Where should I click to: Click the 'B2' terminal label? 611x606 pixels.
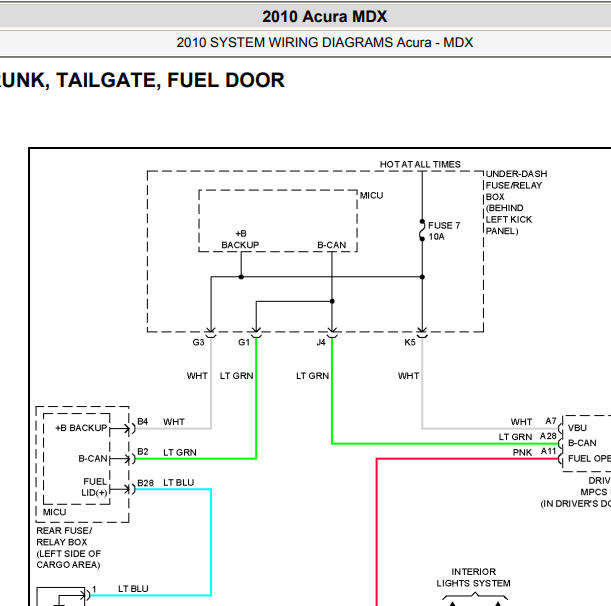click(143, 452)
